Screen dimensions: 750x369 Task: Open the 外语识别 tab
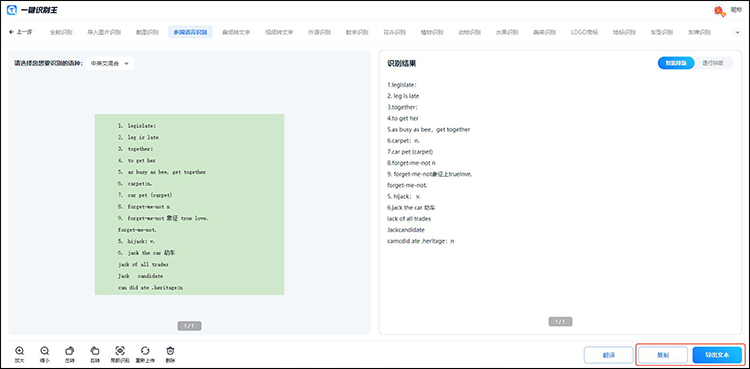click(x=320, y=33)
